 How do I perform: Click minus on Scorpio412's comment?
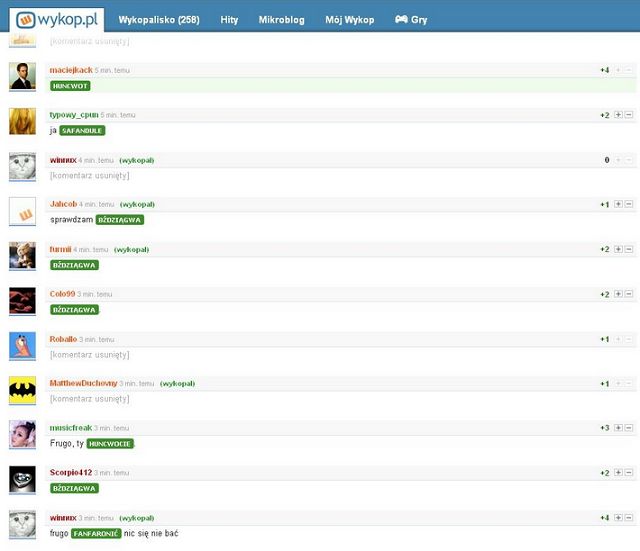click(629, 472)
